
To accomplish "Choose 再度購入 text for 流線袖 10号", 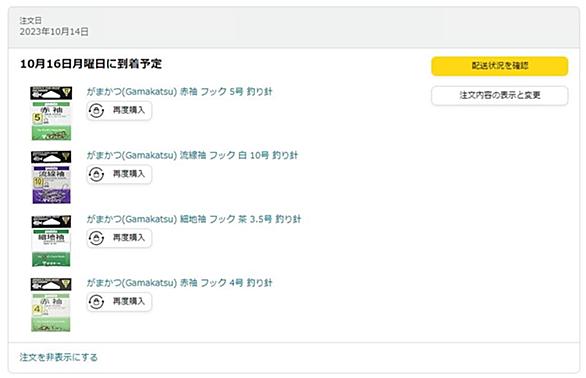I will coord(129,174).
